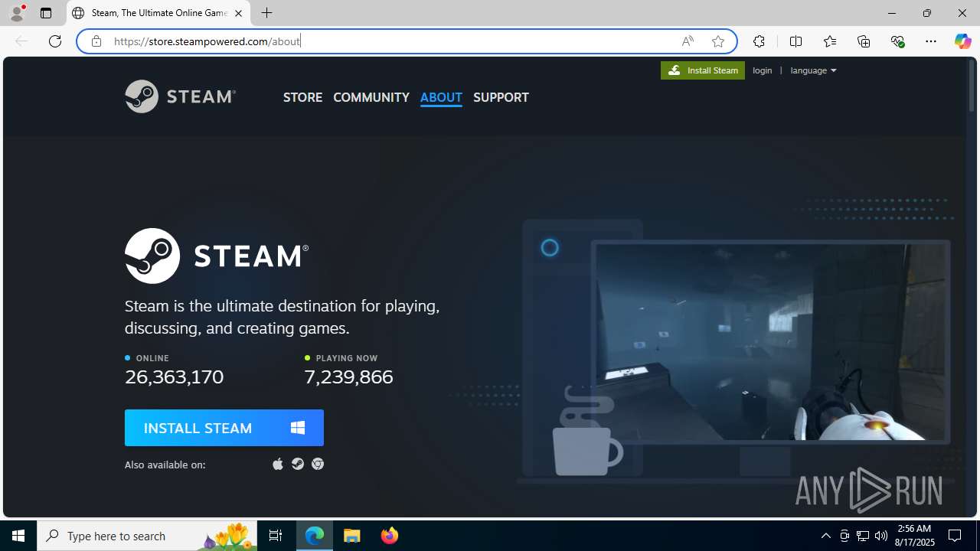
Task: Open the login link
Action: click(x=763, y=70)
